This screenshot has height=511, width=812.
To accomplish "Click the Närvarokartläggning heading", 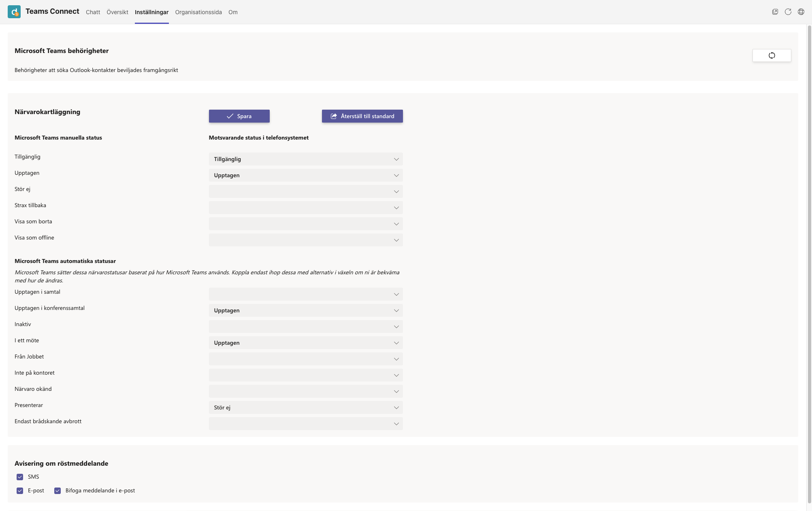I will pyautogui.click(x=47, y=112).
